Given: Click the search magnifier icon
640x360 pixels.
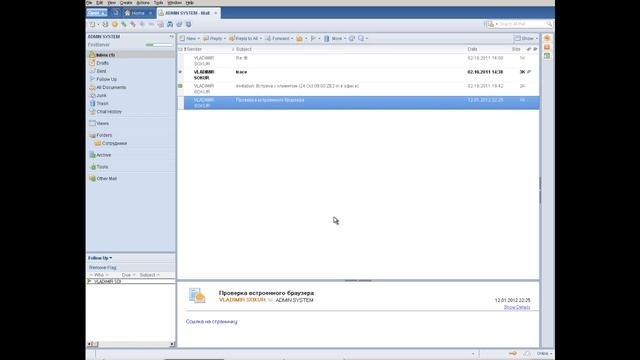Looking at the screenshot, I should click(x=549, y=24).
